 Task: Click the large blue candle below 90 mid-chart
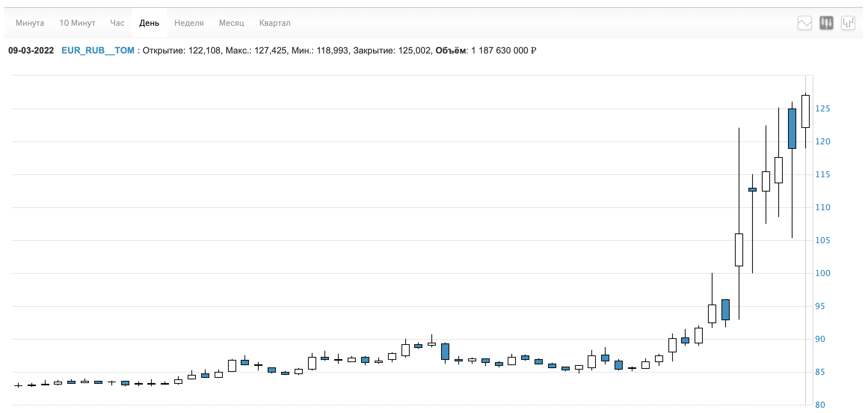pos(445,352)
